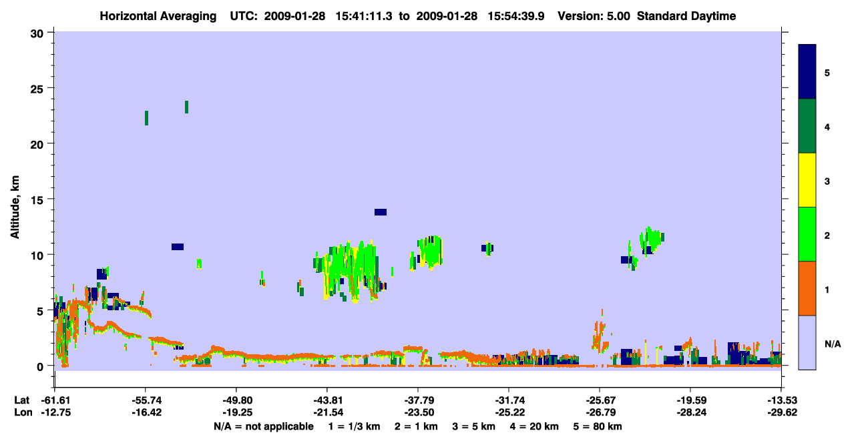Click the latitude value -55.74

146,400
